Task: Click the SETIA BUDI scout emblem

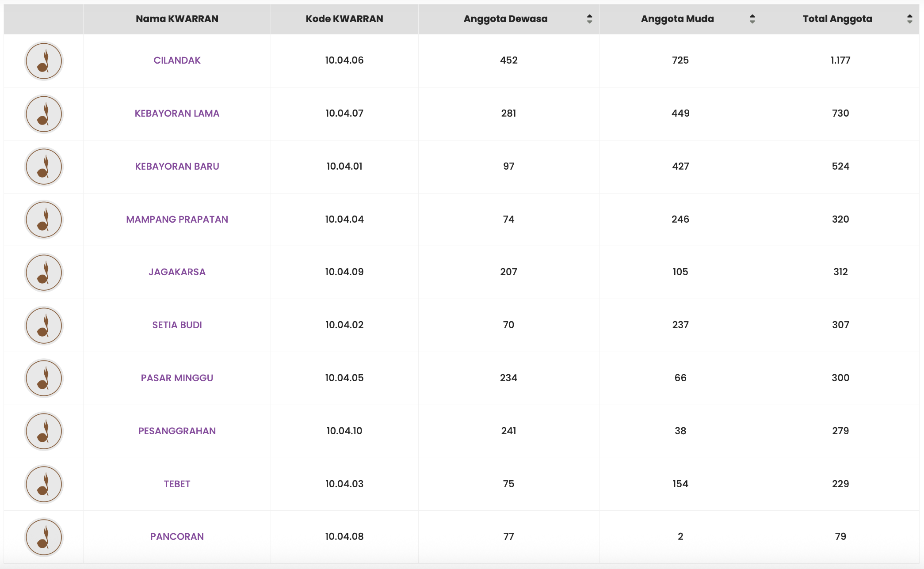Action: [x=44, y=326]
